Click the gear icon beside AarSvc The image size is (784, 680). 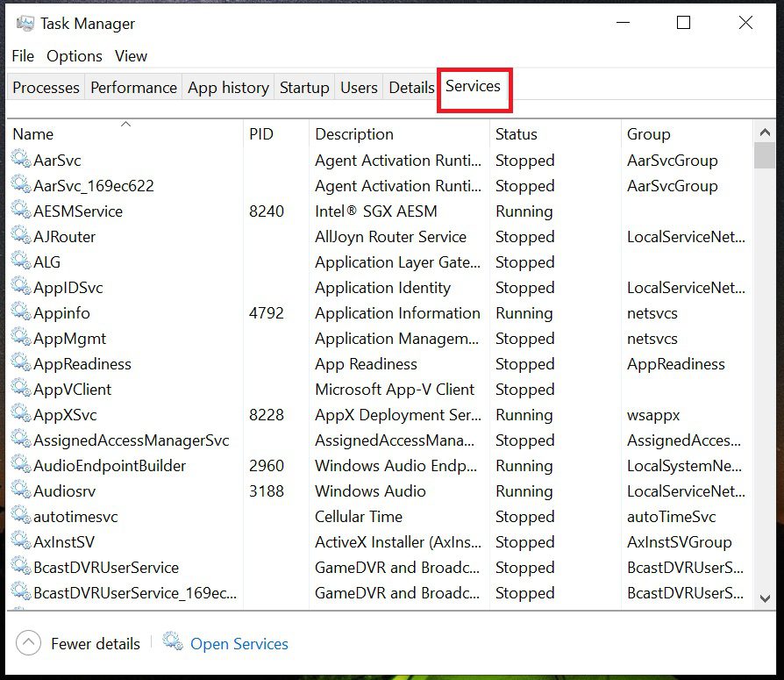[x=21, y=159]
